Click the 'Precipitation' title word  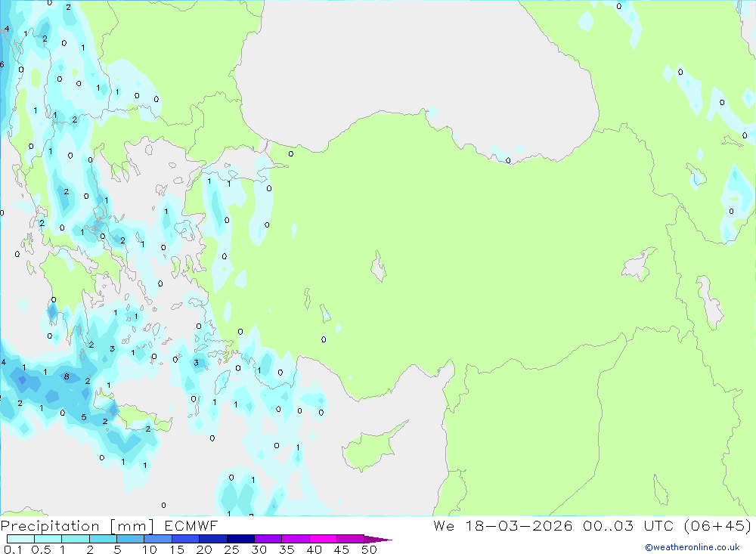[50, 526]
